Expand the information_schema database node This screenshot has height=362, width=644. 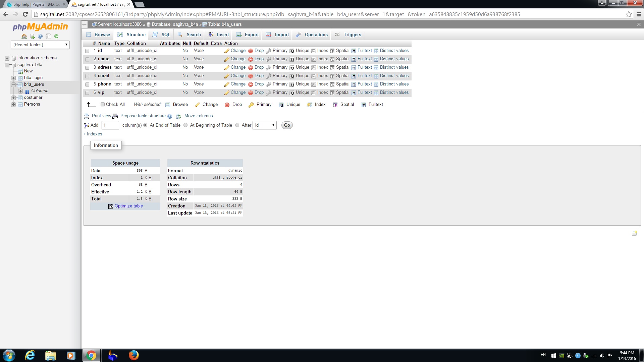(x=7, y=58)
